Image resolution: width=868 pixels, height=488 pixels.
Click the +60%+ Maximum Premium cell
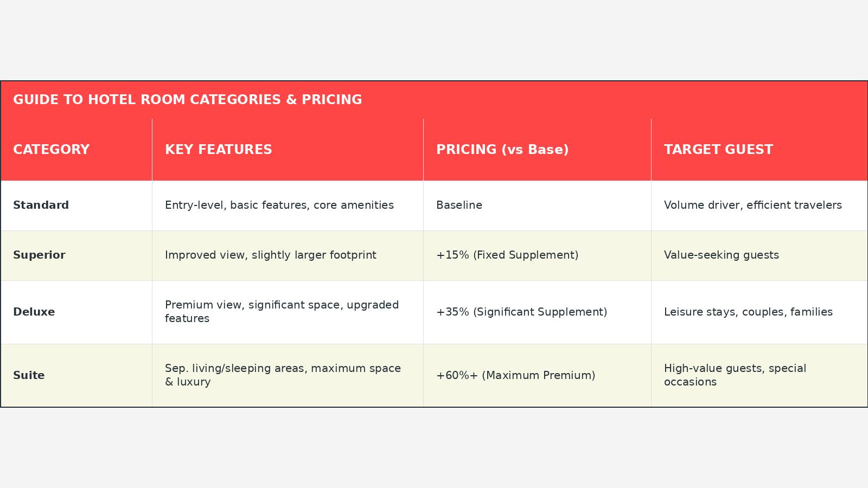point(537,375)
